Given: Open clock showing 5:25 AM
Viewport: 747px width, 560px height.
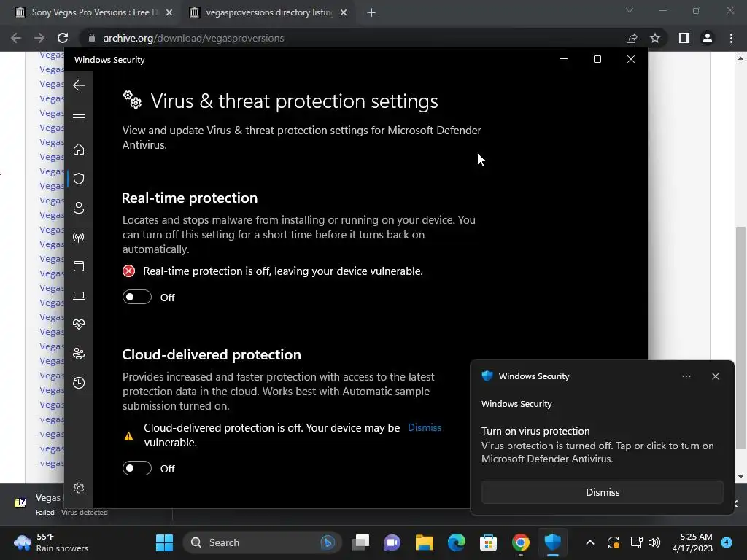Looking at the screenshot, I should 692,542.
